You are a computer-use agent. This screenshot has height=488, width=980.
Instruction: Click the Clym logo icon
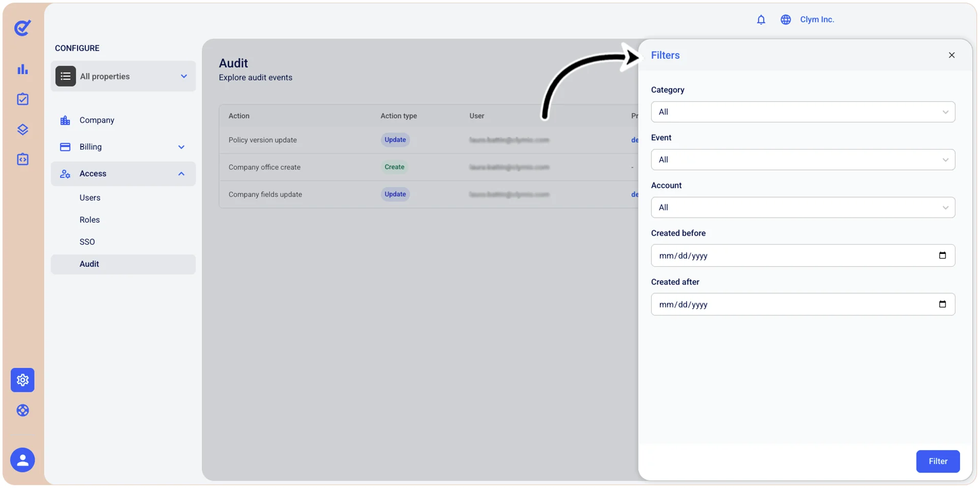[22, 28]
